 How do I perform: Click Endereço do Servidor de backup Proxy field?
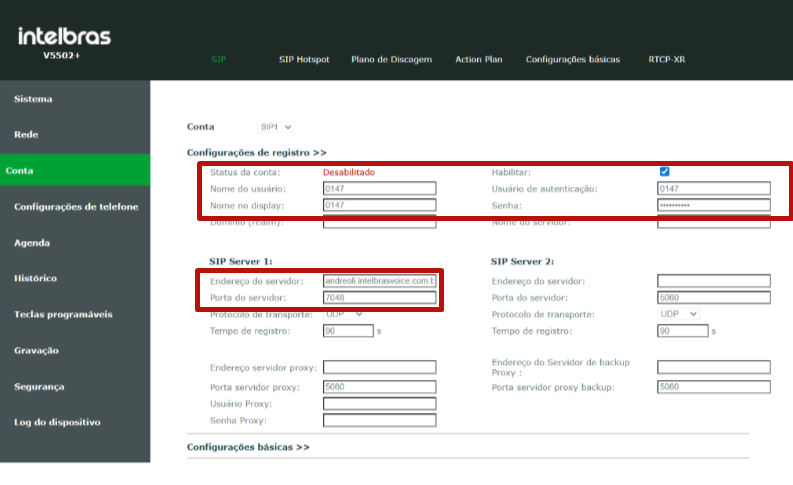(x=714, y=367)
